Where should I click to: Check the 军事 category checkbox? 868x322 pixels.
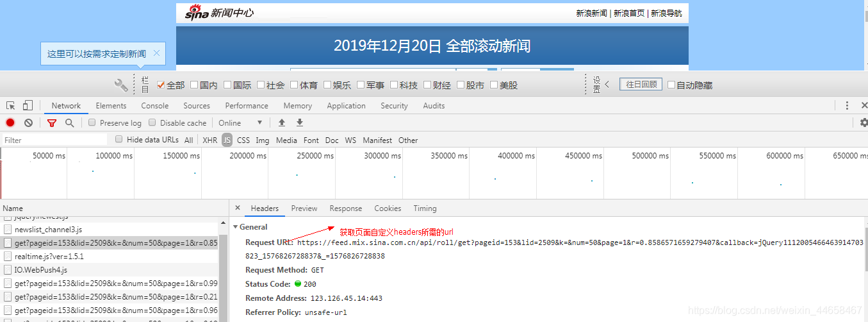[x=361, y=85]
